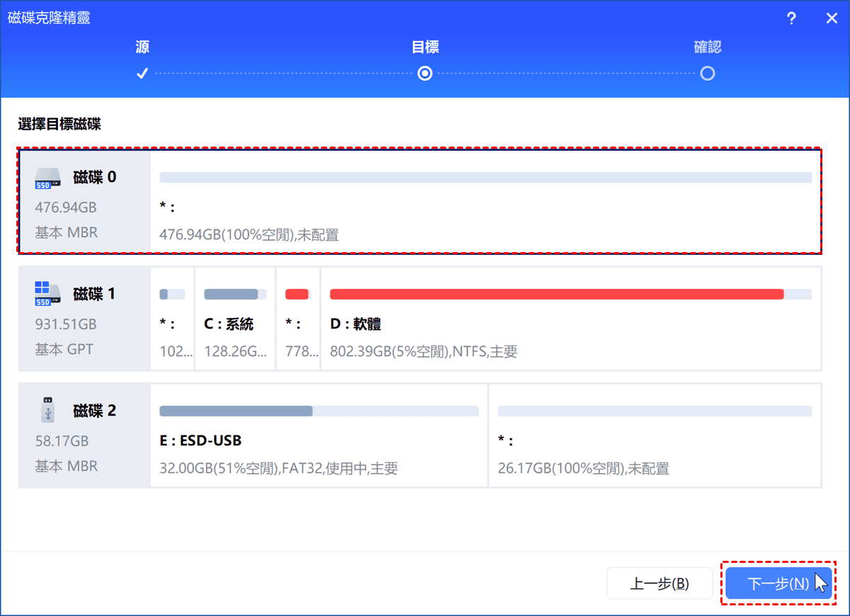Click the USB drive icon for 磁碟 2
The height and width of the screenshot is (616, 850).
44,411
